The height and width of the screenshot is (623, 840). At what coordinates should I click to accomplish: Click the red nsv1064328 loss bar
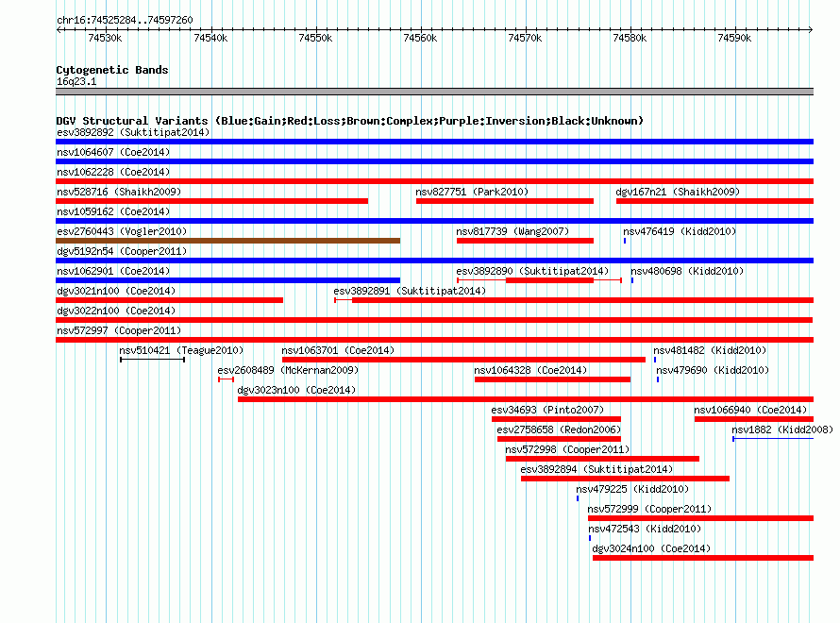pyautogui.click(x=552, y=379)
